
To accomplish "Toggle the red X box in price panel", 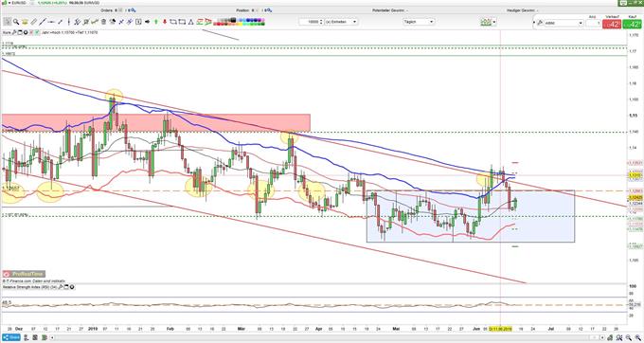I will [x=31, y=32].
